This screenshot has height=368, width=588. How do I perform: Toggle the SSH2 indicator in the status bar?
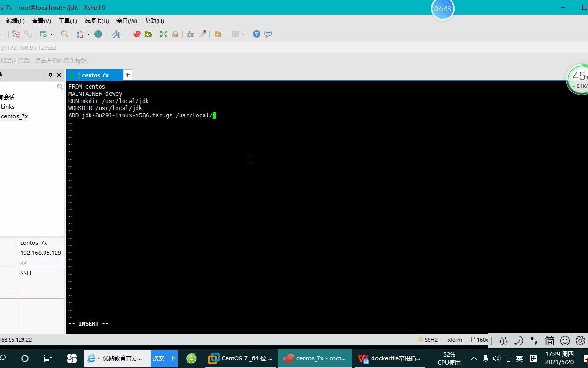coord(430,339)
